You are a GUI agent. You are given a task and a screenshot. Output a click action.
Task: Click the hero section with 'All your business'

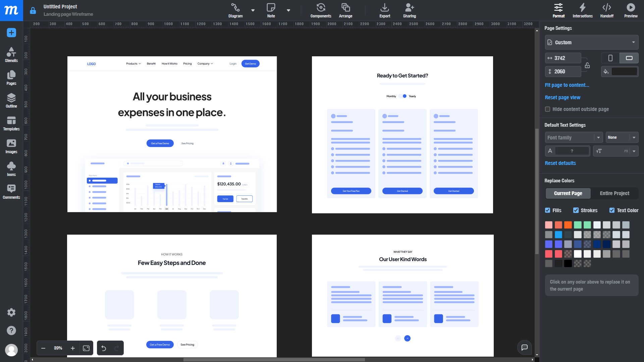pyautogui.click(x=172, y=134)
